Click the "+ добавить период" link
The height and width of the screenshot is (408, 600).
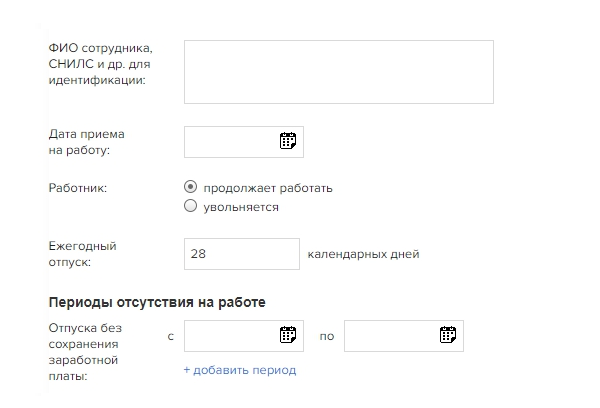pyautogui.click(x=239, y=370)
